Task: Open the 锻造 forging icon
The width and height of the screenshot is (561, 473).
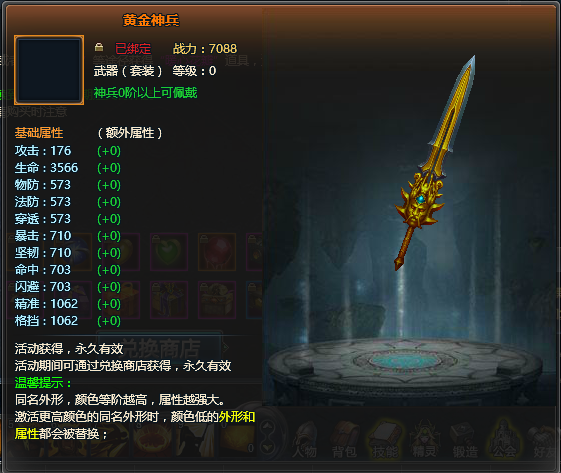Action: (465, 441)
